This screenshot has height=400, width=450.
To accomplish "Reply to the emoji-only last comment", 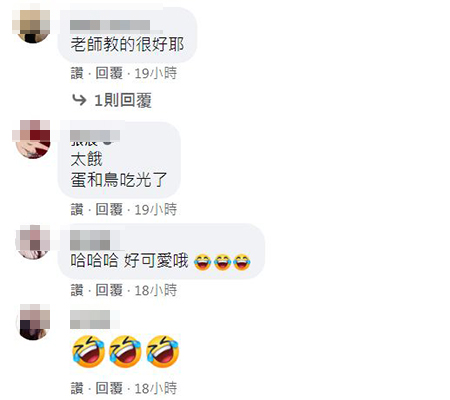I will (x=109, y=388).
